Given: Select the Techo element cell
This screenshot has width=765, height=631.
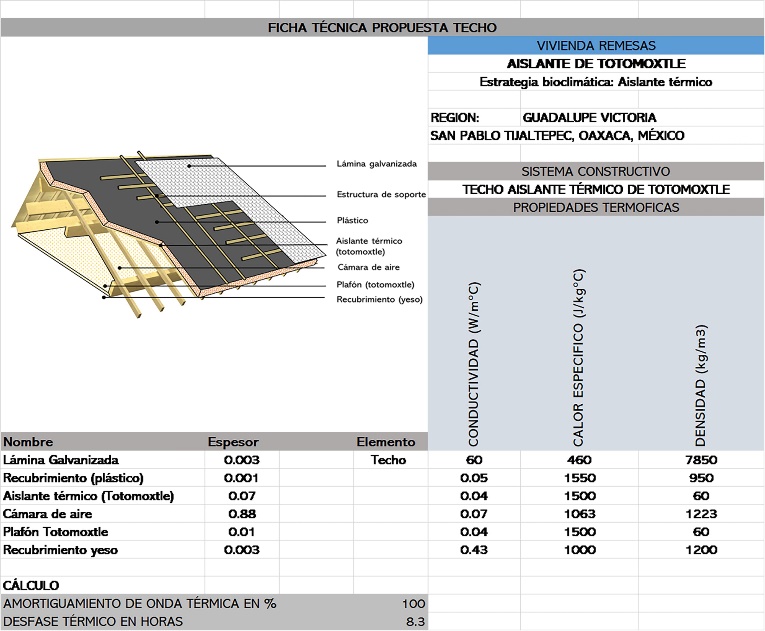Looking at the screenshot, I should coord(388,460).
